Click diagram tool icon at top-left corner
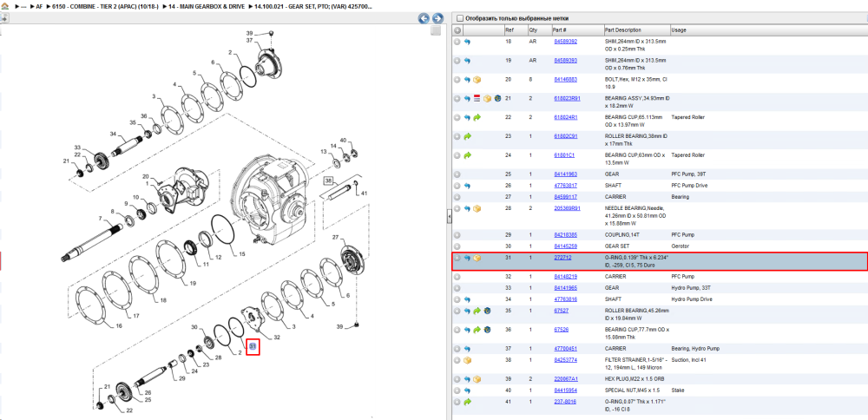Screen dimensions: 868x420 pos(3,18)
